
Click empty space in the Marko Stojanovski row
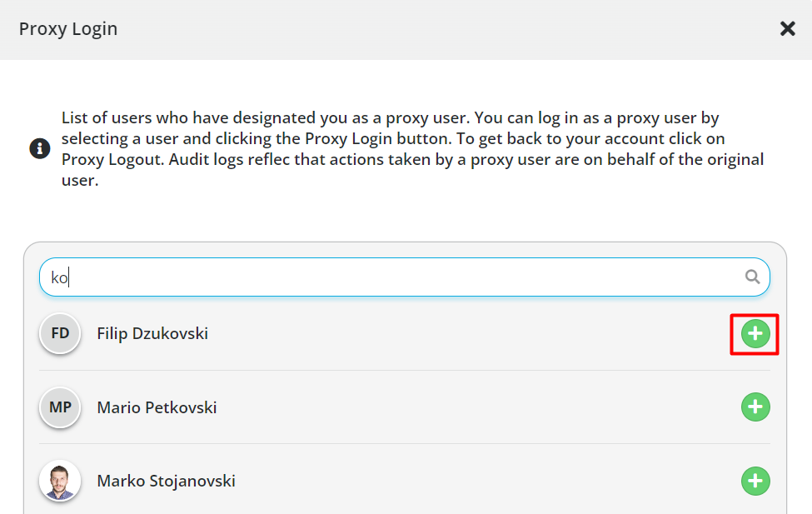488,481
